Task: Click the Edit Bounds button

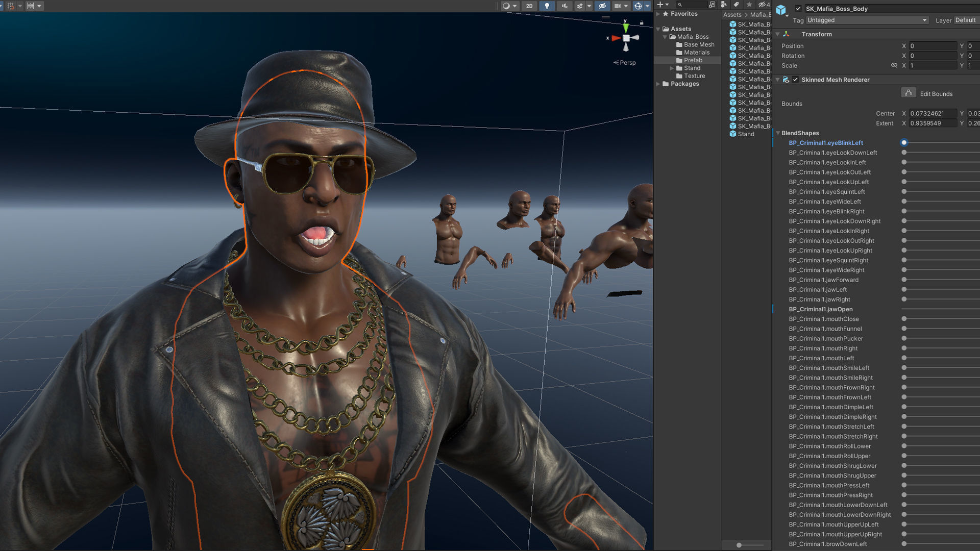Action: (x=909, y=93)
